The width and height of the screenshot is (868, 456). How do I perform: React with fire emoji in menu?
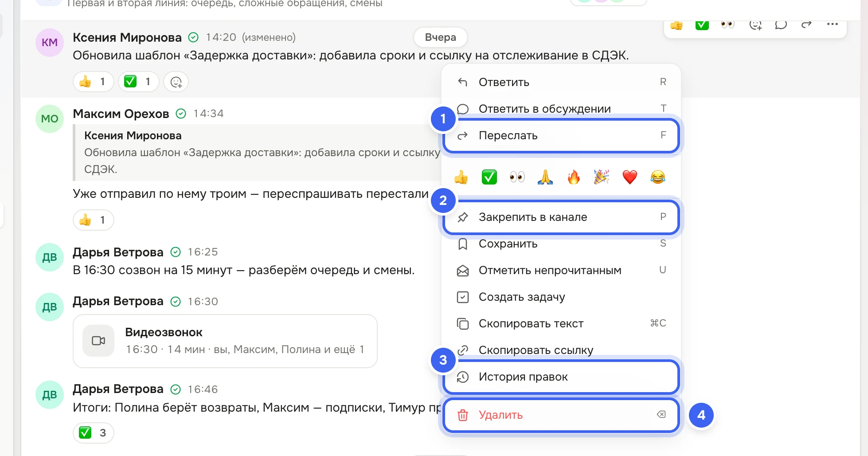574,177
